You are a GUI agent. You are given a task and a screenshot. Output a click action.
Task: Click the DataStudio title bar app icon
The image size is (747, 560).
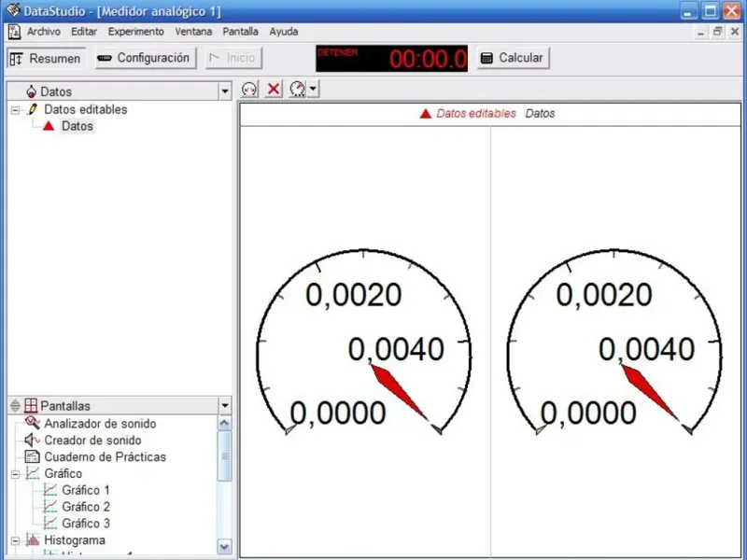pos(13,10)
